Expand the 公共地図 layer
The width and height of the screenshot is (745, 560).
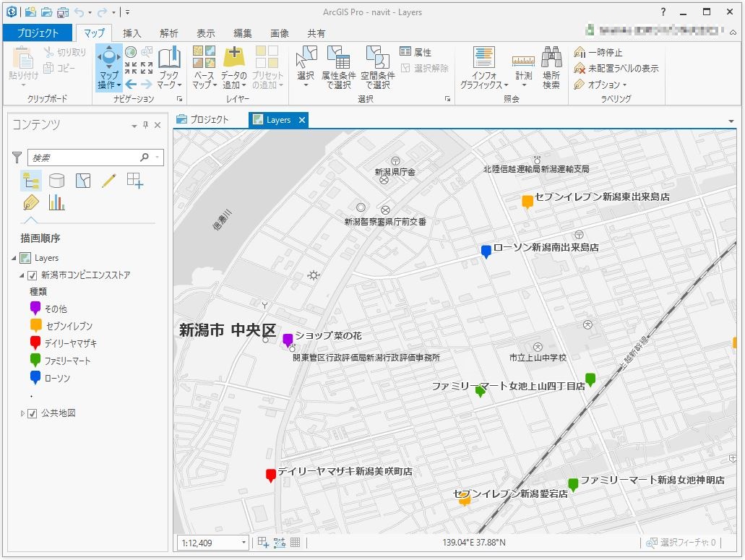pyautogui.click(x=22, y=414)
